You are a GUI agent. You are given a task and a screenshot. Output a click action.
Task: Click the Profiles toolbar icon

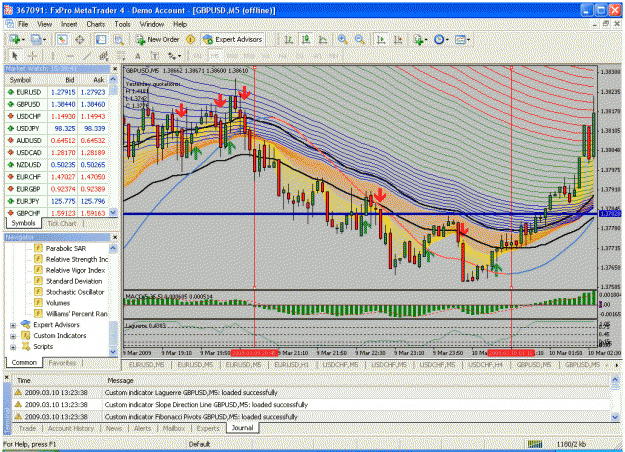click(36, 39)
